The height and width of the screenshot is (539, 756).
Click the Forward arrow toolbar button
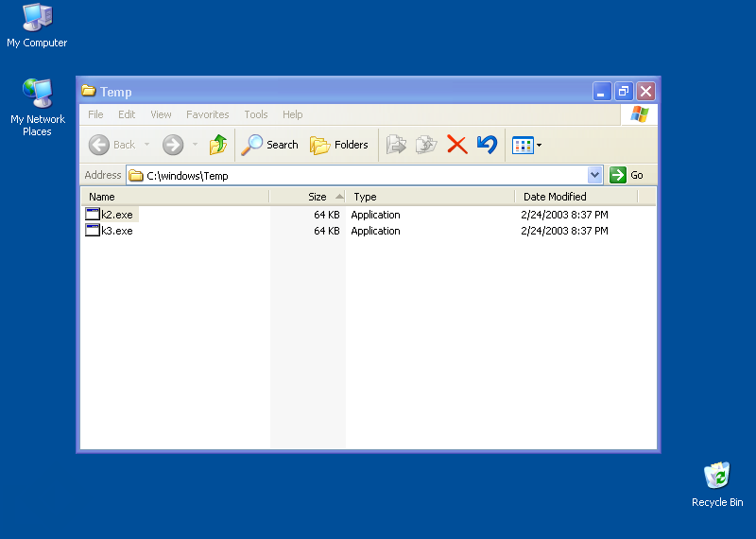pyautogui.click(x=173, y=145)
